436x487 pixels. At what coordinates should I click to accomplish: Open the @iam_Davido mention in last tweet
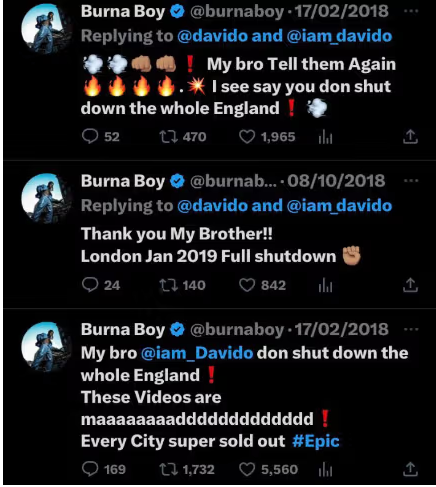[197, 353]
